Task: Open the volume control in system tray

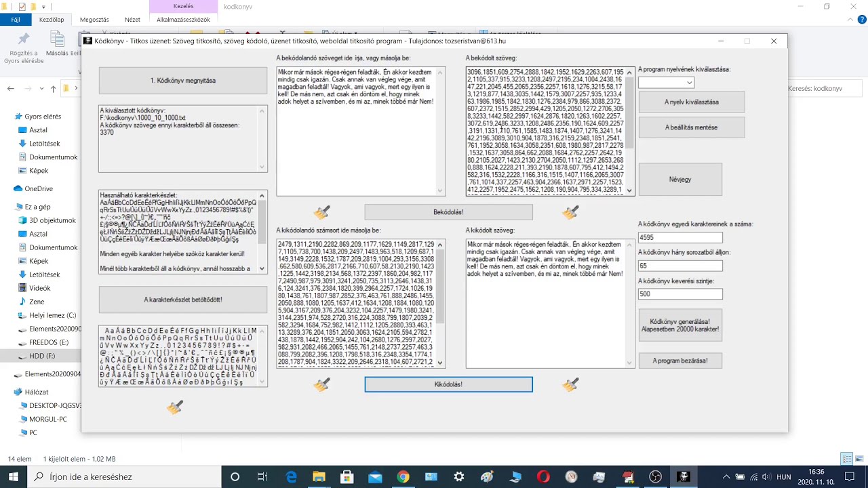Action: 766,476
